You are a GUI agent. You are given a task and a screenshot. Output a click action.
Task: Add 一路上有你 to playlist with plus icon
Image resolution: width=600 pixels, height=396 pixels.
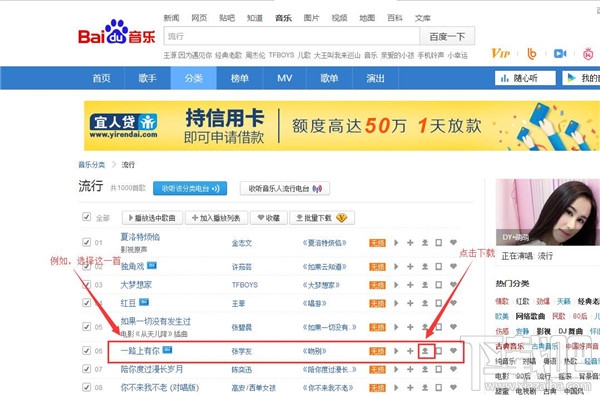click(x=410, y=350)
